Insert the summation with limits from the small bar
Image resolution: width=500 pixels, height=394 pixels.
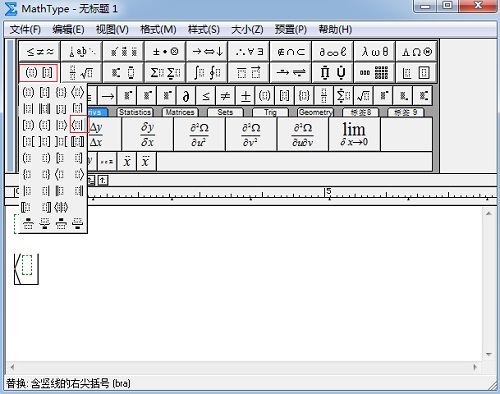click(344, 96)
